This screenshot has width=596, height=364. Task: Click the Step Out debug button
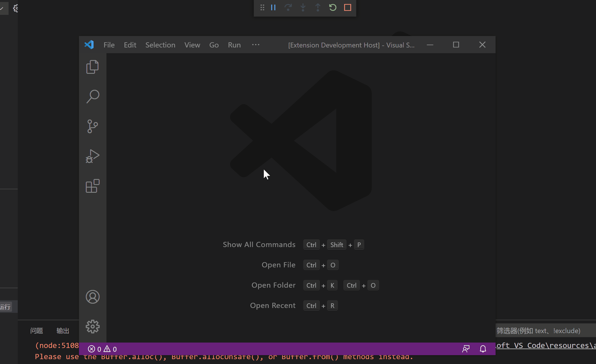tap(318, 7)
